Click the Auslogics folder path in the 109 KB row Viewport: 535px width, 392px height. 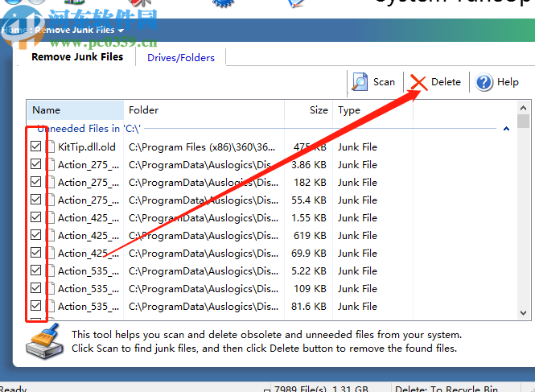tap(204, 289)
